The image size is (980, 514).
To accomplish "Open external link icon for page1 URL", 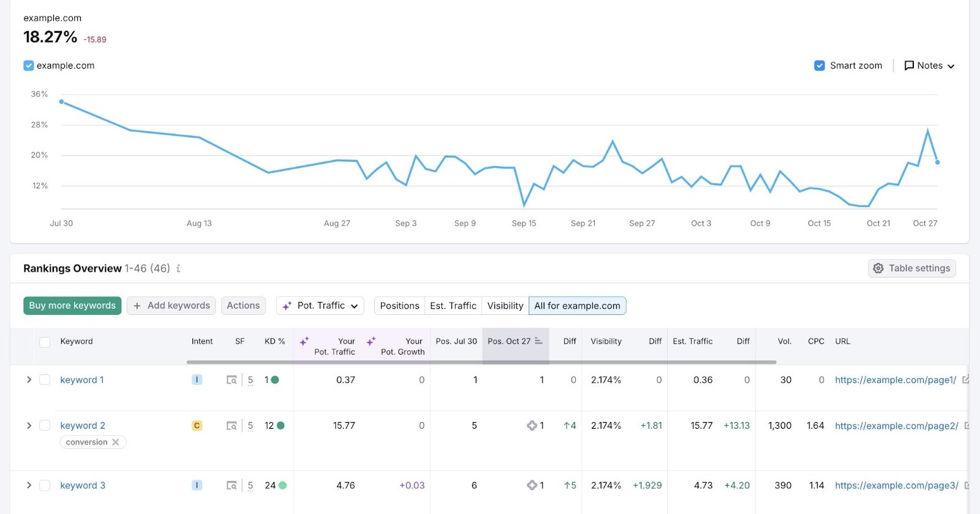I will (966, 380).
